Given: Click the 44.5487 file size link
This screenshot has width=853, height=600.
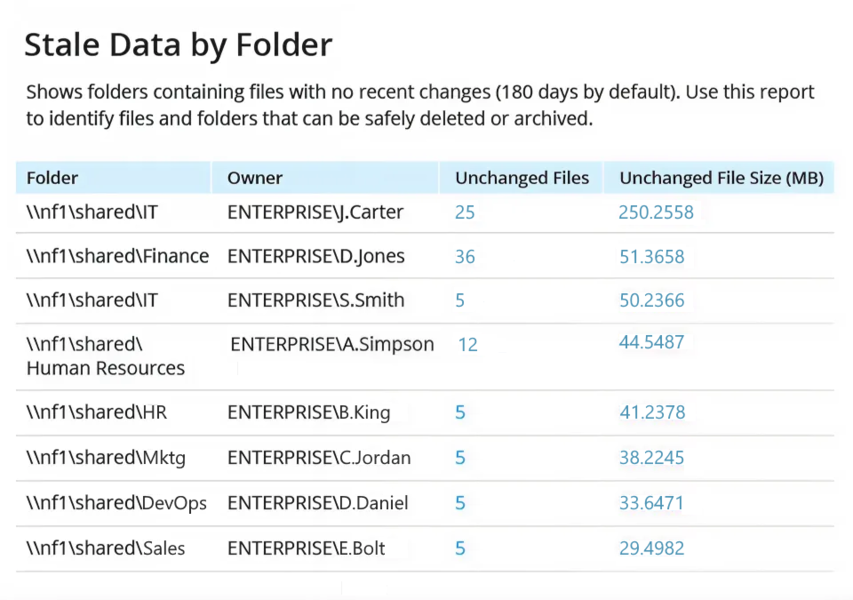Looking at the screenshot, I should [651, 342].
